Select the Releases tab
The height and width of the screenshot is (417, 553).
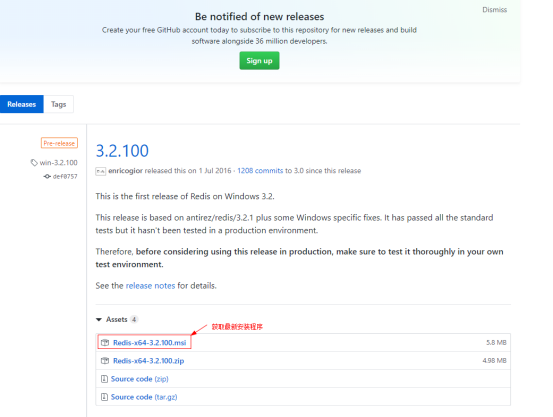click(x=22, y=104)
